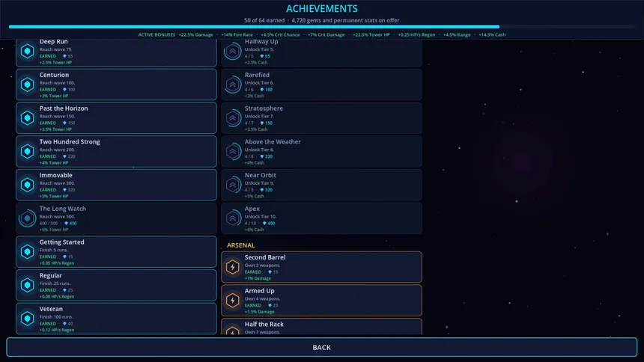644x362 pixels.
Task: Select the Centurion achievement title
Action: point(54,75)
